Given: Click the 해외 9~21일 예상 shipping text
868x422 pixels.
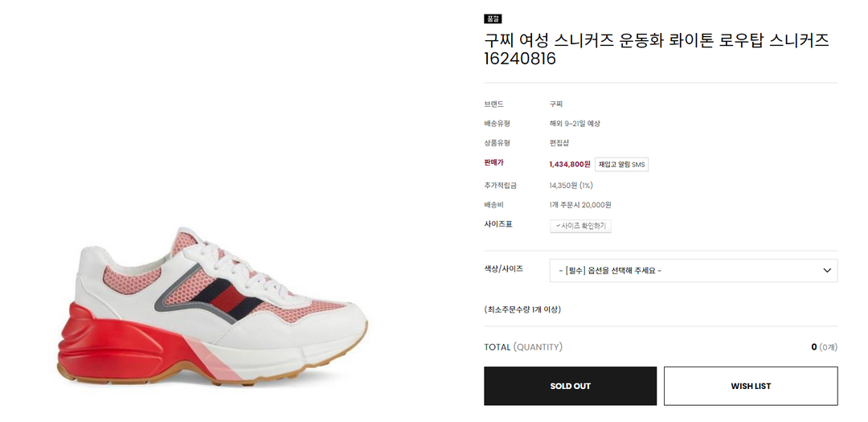Looking at the screenshot, I should point(575,124).
